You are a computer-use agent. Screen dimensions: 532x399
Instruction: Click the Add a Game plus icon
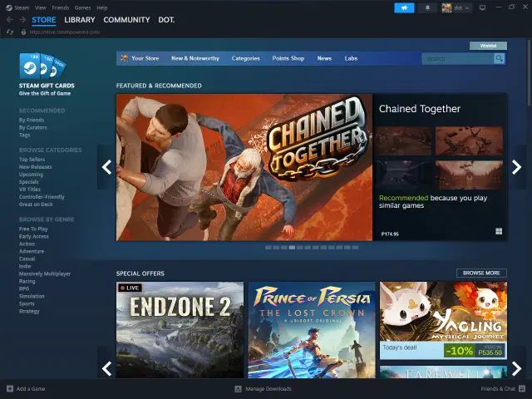tap(10, 388)
